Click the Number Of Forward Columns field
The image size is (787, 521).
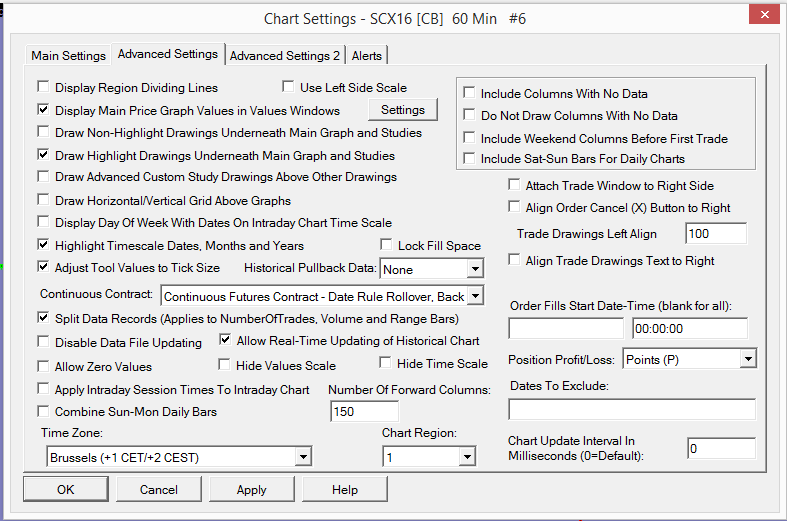tap(364, 412)
